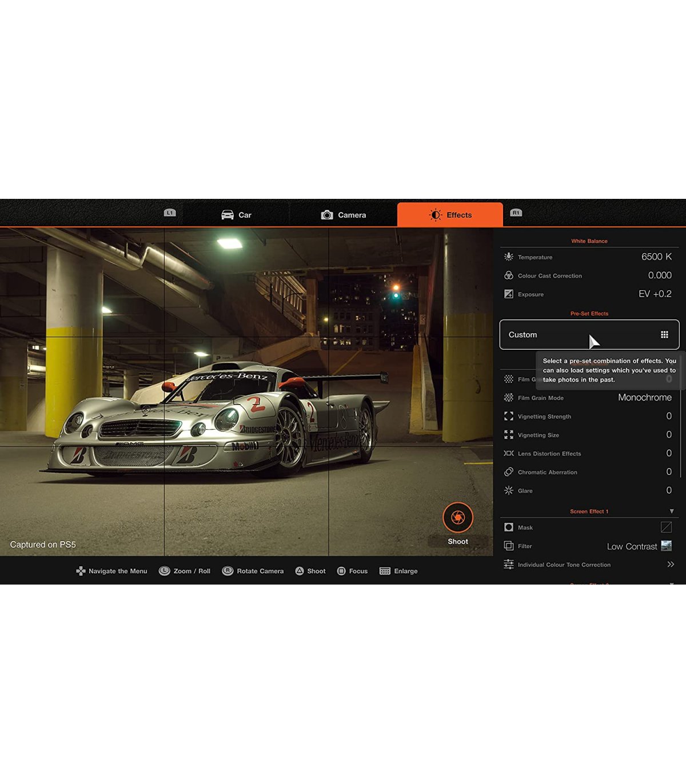
Task: Click the Chromatic Aberration icon
Action: click(508, 472)
